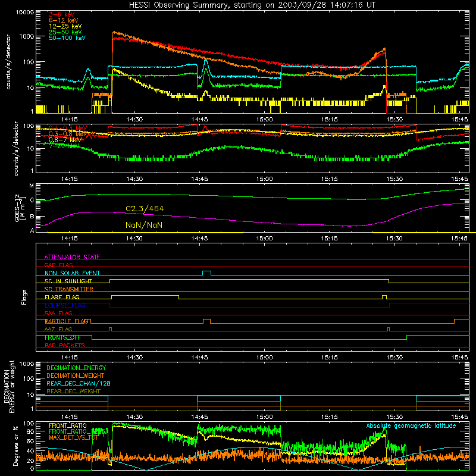Click the DECIMATION ENERGY or weight axis title

click(x=9, y=386)
